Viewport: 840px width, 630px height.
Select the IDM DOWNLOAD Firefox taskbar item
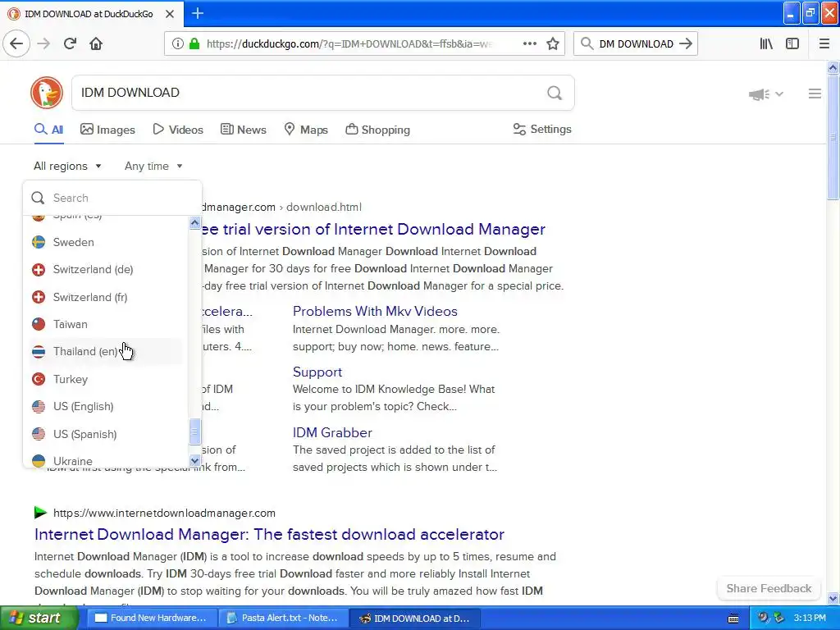pyautogui.click(x=415, y=619)
